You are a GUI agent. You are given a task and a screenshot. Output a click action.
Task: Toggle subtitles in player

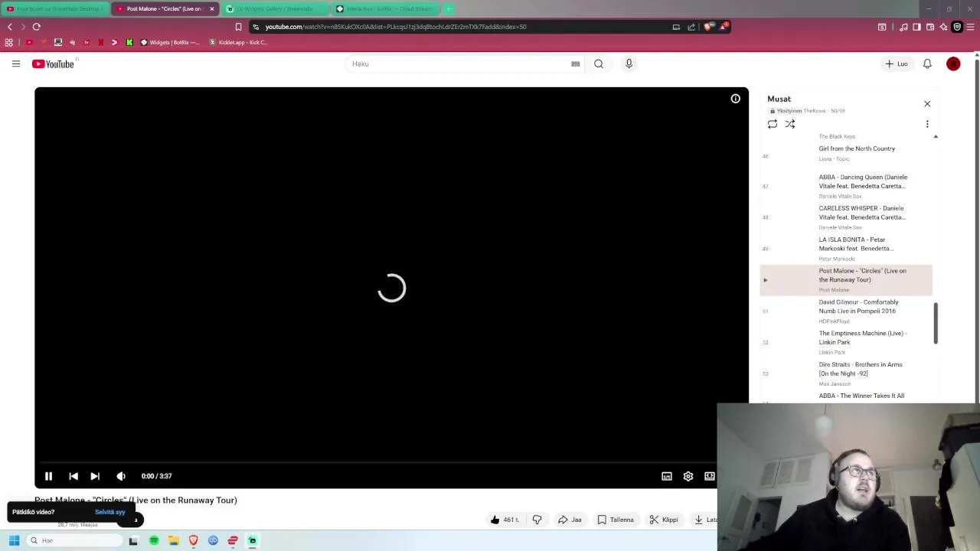coord(667,476)
